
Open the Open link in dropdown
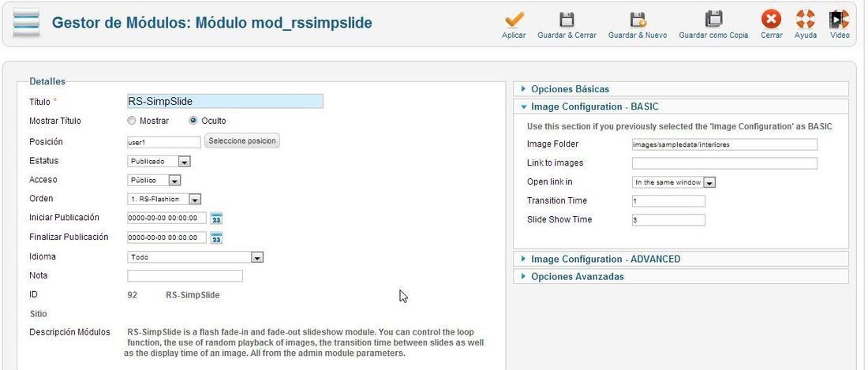click(x=674, y=182)
